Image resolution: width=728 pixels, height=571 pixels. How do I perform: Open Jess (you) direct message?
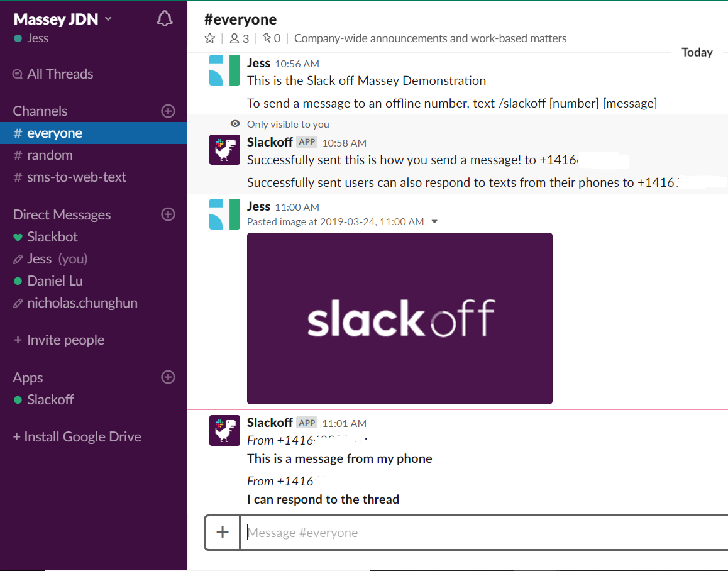tap(50, 259)
